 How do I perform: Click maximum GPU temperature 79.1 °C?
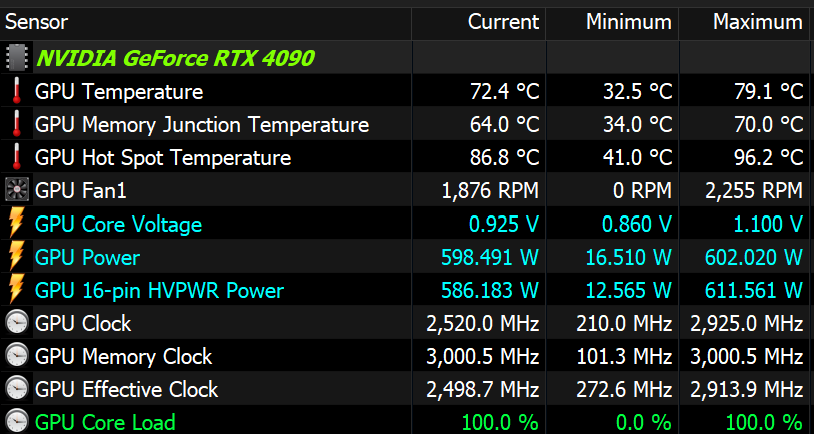(769, 92)
